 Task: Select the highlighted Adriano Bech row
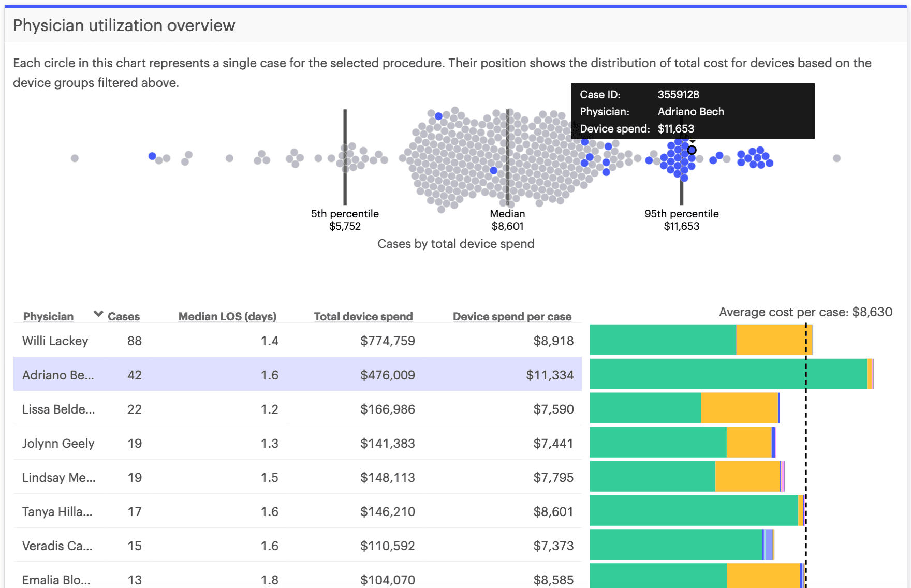(x=297, y=375)
